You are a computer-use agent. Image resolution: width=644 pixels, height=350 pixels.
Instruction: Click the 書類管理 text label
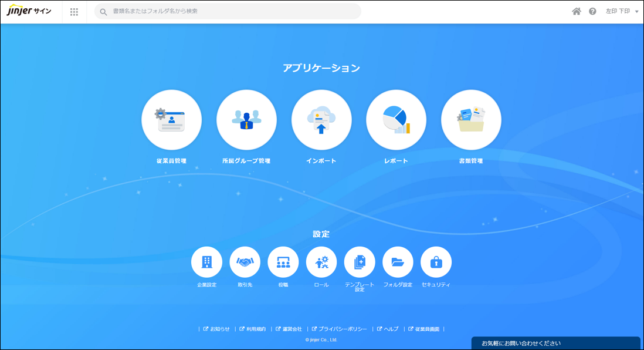point(471,161)
